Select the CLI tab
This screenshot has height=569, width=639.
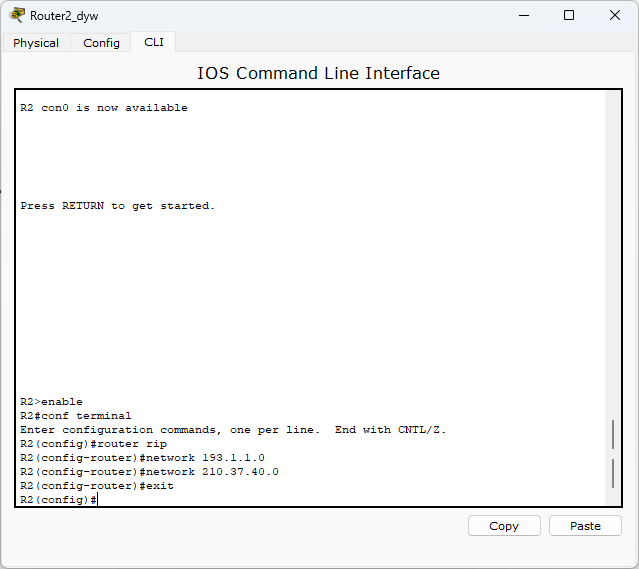[x=154, y=42]
